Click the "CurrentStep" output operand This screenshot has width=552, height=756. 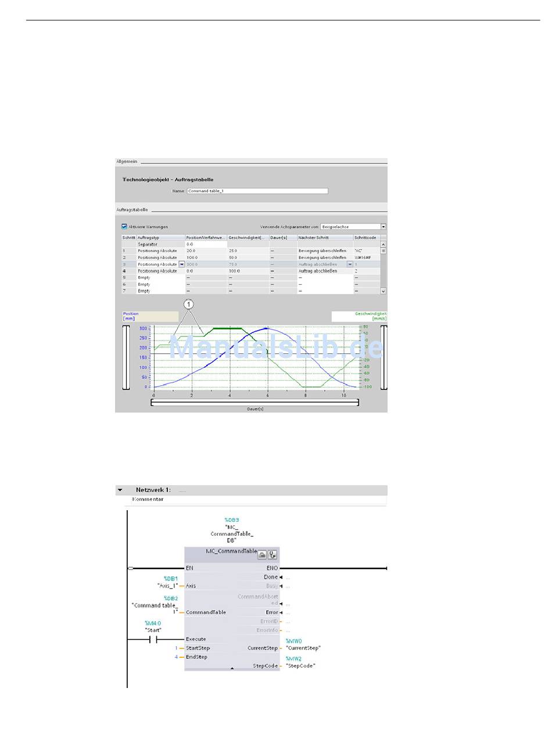(303, 648)
